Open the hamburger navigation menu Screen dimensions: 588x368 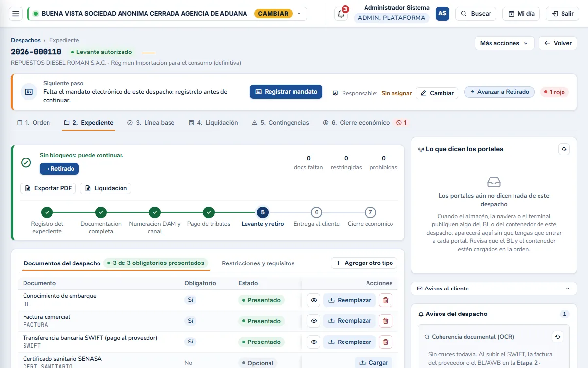coord(16,14)
